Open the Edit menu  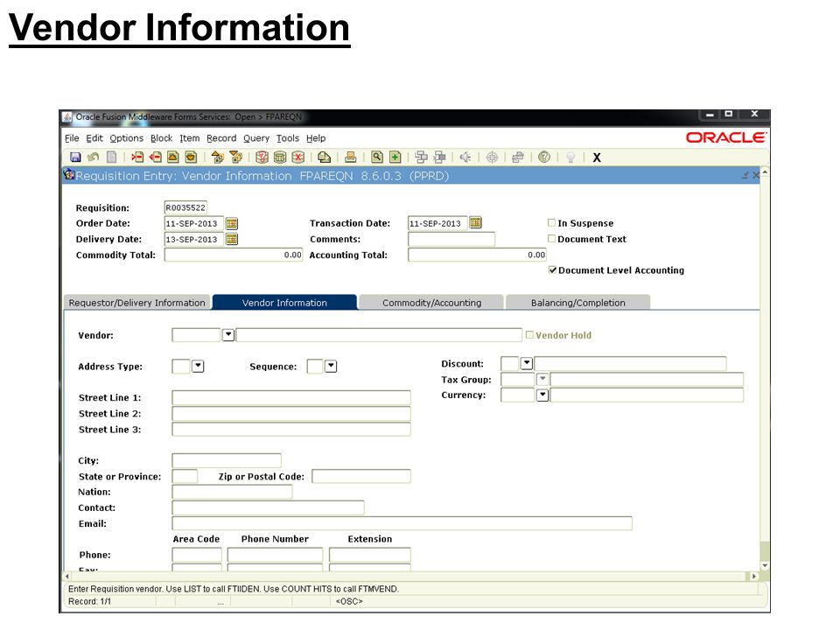tap(94, 138)
